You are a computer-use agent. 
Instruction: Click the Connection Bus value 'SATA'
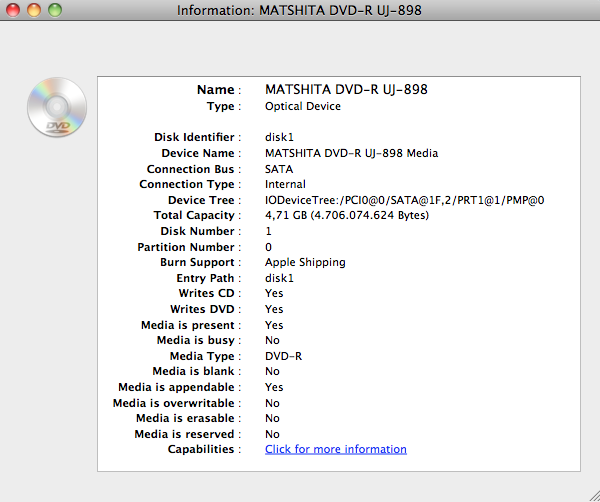(x=279, y=169)
